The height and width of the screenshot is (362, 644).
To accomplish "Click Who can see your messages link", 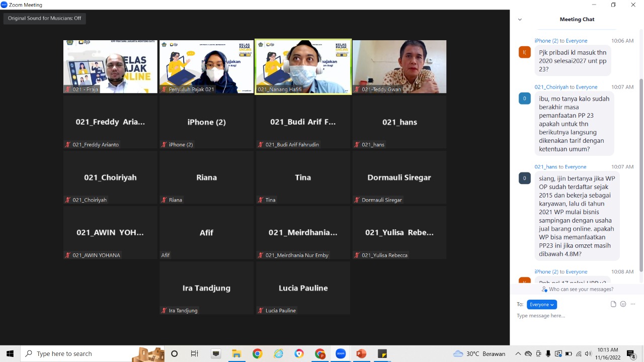I will coord(581,290).
